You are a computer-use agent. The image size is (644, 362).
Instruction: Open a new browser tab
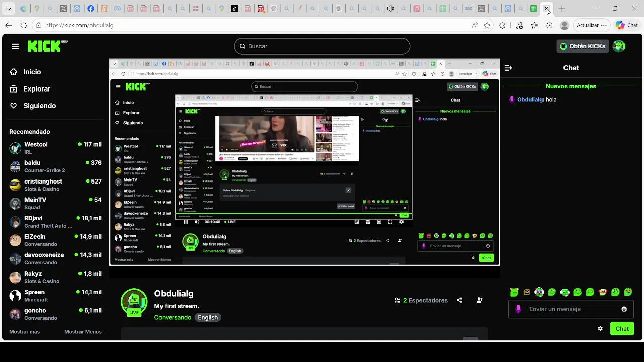pos(562,9)
